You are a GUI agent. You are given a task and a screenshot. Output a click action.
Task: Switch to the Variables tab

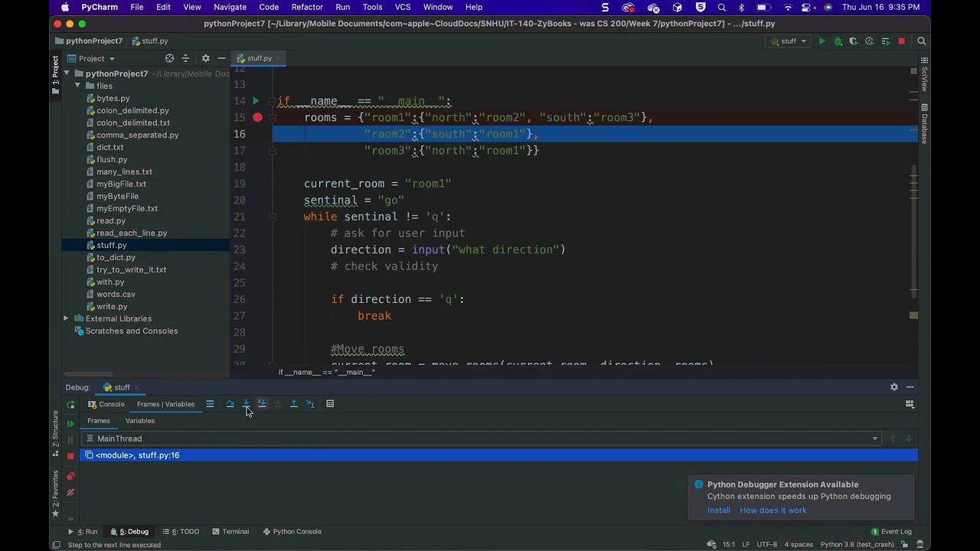pyautogui.click(x=139, y=421)
